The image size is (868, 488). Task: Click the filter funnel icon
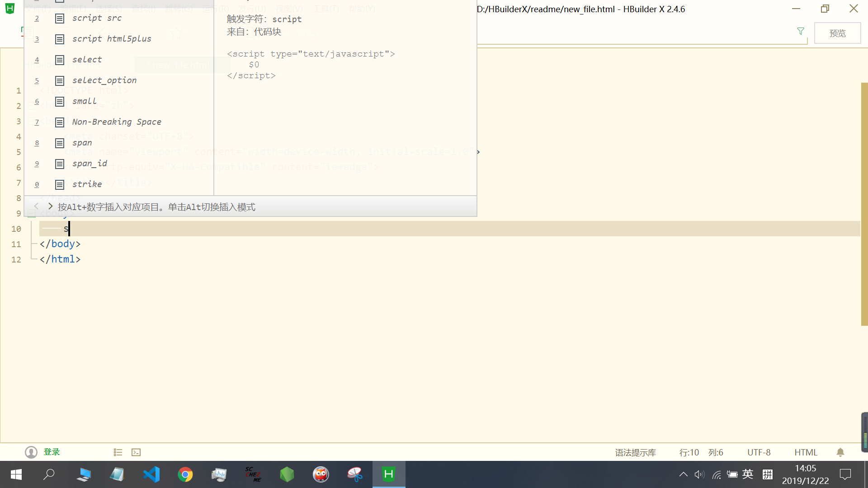coord(801,31)
